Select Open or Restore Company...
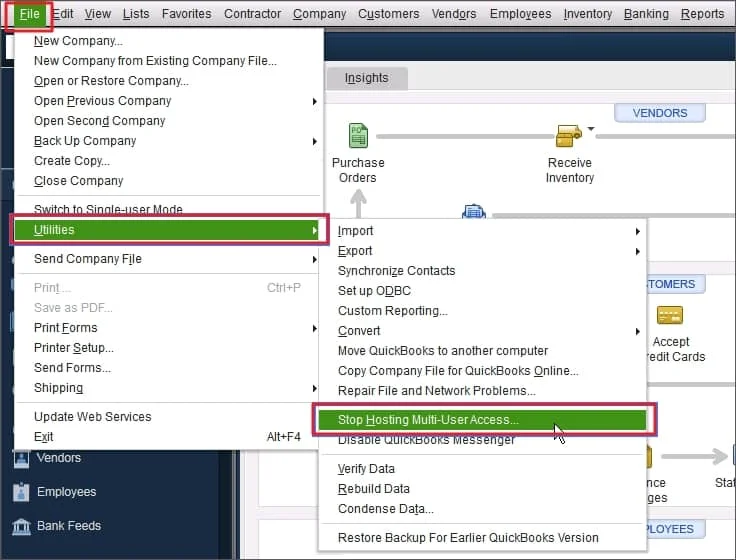 pyautogui.click(x=169, y=81)
